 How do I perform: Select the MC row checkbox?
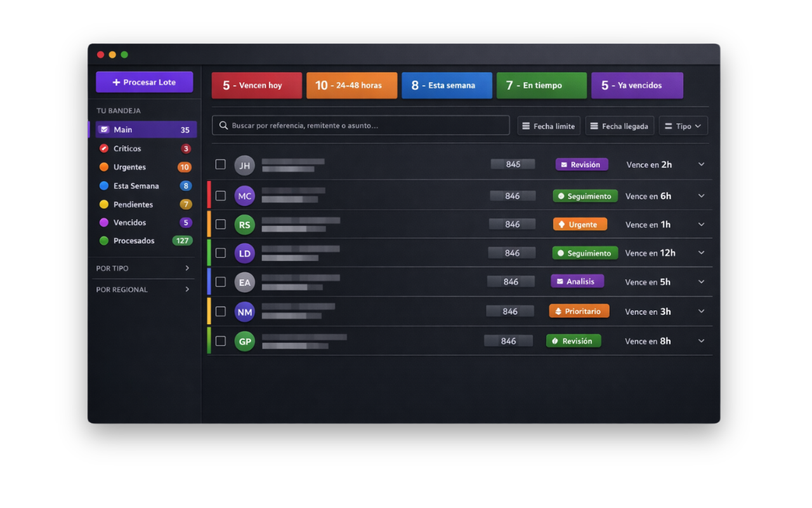point(220,196)
